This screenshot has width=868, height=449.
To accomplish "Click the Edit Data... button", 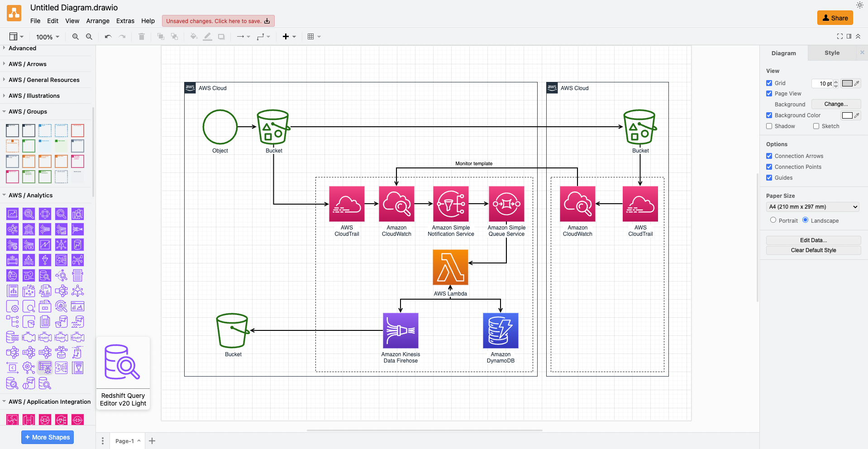I will pos(813,240).
